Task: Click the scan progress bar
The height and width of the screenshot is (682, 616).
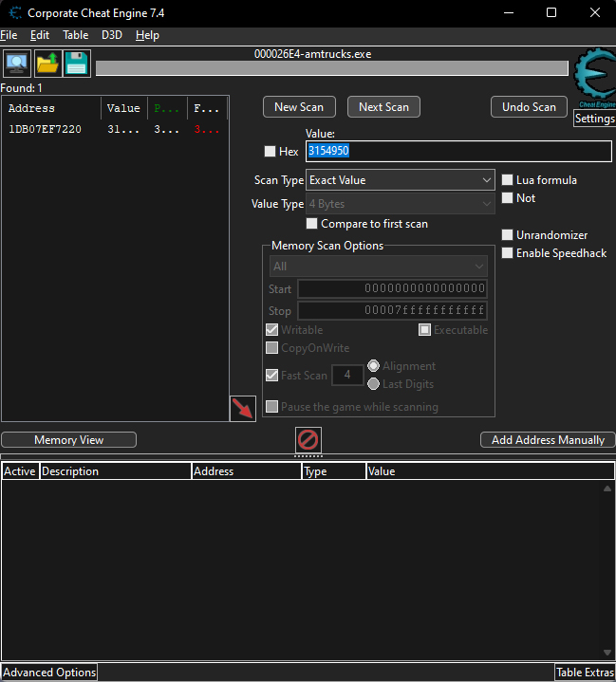Action: pyautogui.click(x=331, y=68)
